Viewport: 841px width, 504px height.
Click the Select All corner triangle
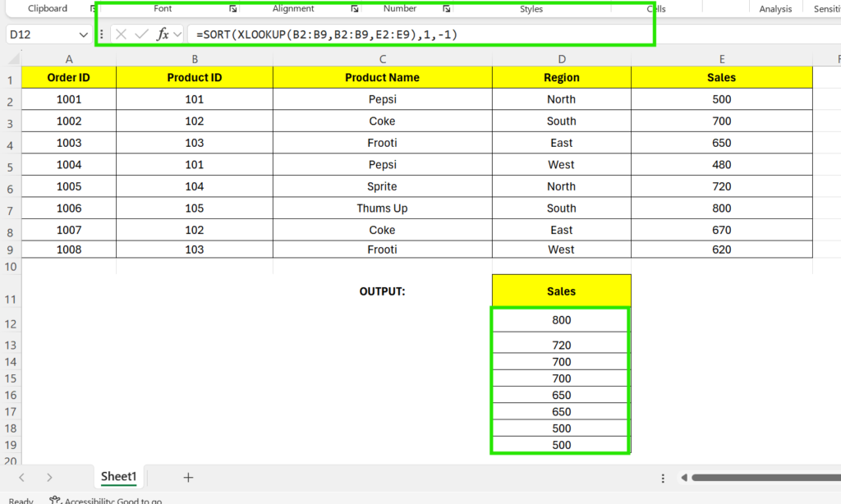tap(14, 58)
